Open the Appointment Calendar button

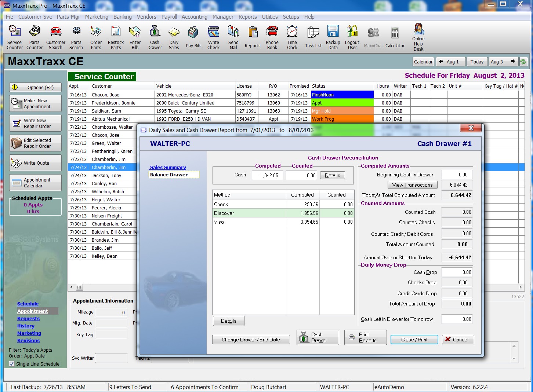[35, 183]
